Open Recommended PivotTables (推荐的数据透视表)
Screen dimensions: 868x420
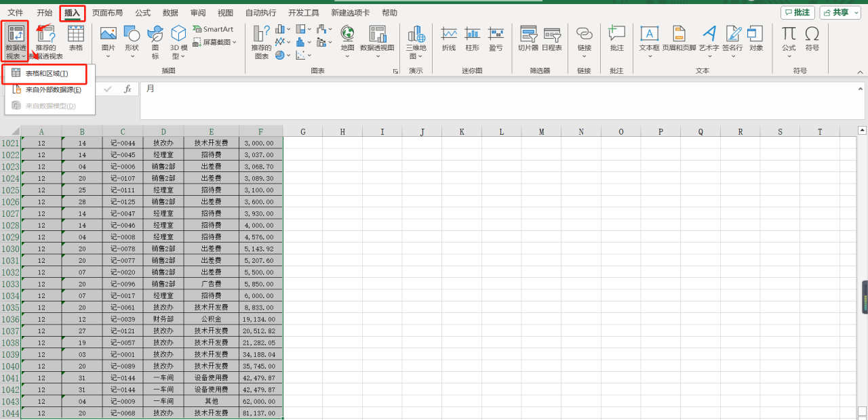(x=45, y=43)
